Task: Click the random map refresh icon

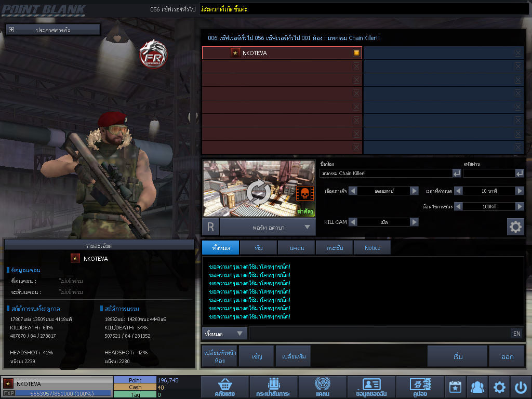Action: click(259, 192)
